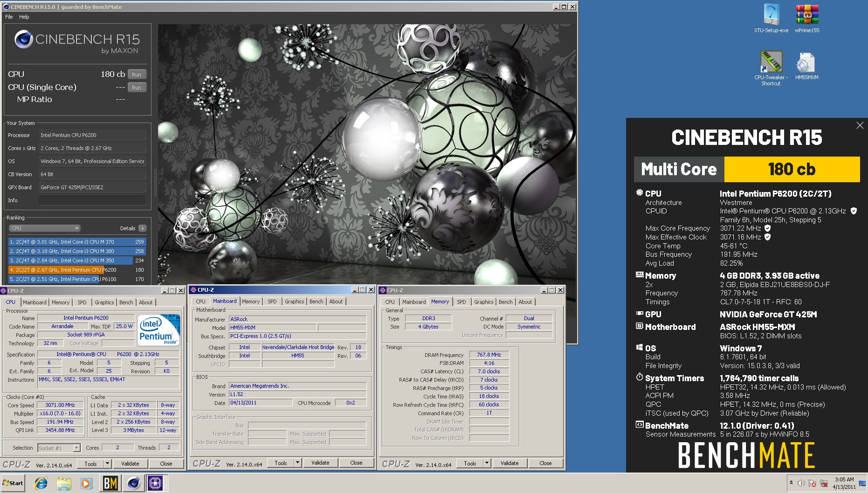This screenshot has width=868, height=493.
Task: Open CPU tab in right CPU-Z window
Action: coord(390,302)
